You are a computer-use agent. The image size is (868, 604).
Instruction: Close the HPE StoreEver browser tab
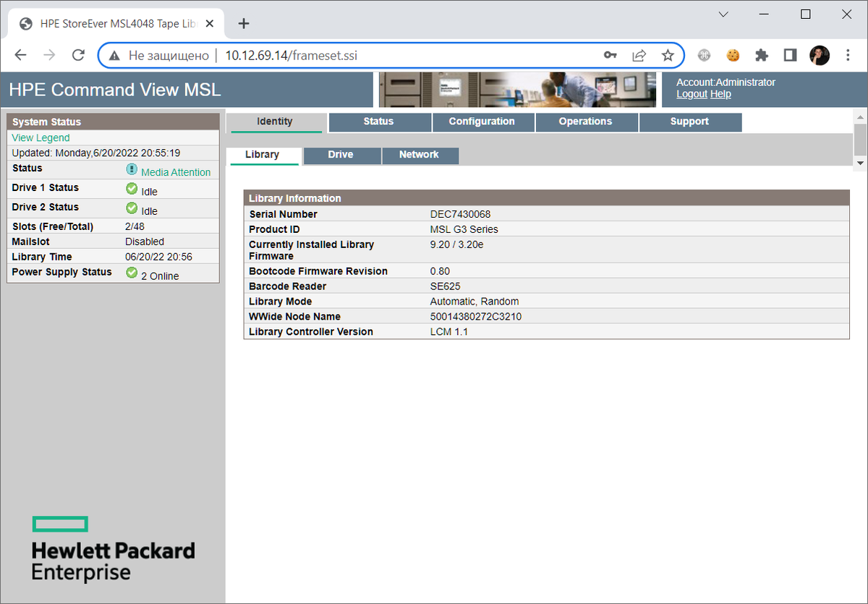(208, 23)
